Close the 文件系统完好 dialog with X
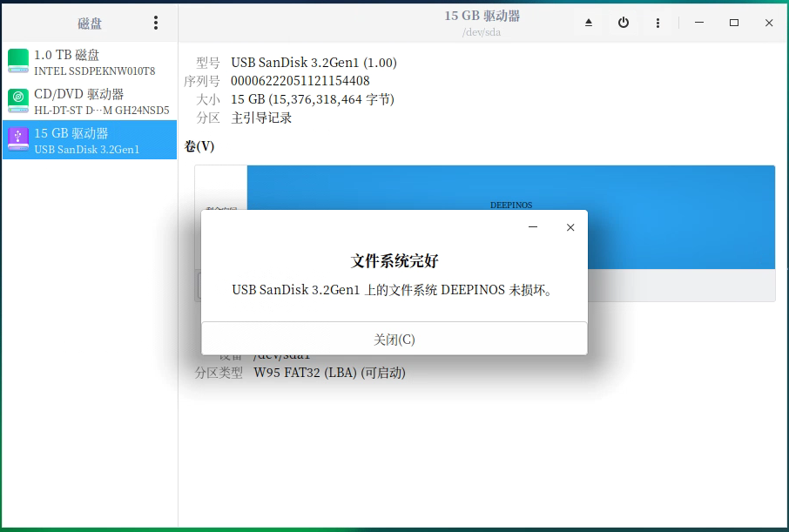The image size is (789, 532). [x=570, y=227]
